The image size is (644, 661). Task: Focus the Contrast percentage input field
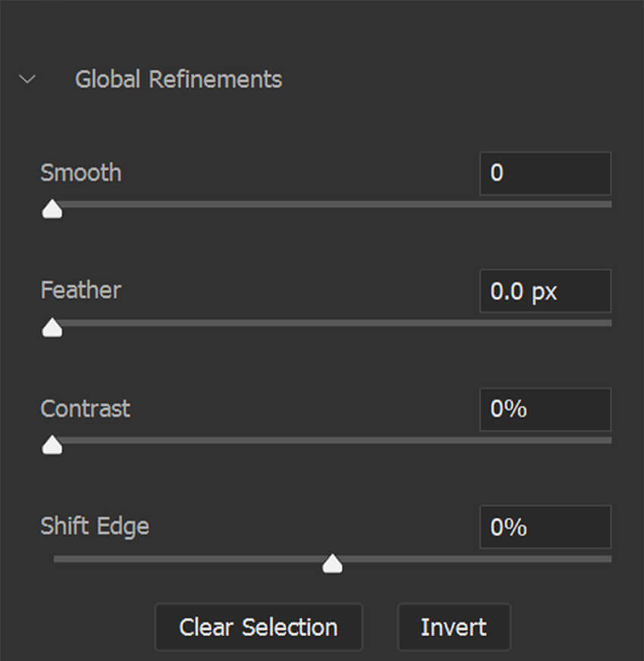545,410
